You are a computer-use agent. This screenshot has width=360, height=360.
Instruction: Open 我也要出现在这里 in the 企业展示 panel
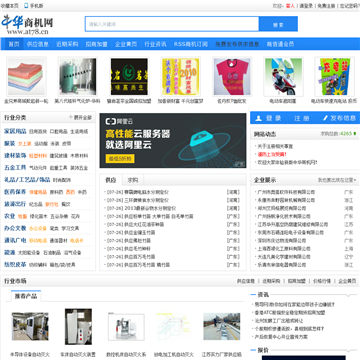pyautogui.click(x=336, y=180)
